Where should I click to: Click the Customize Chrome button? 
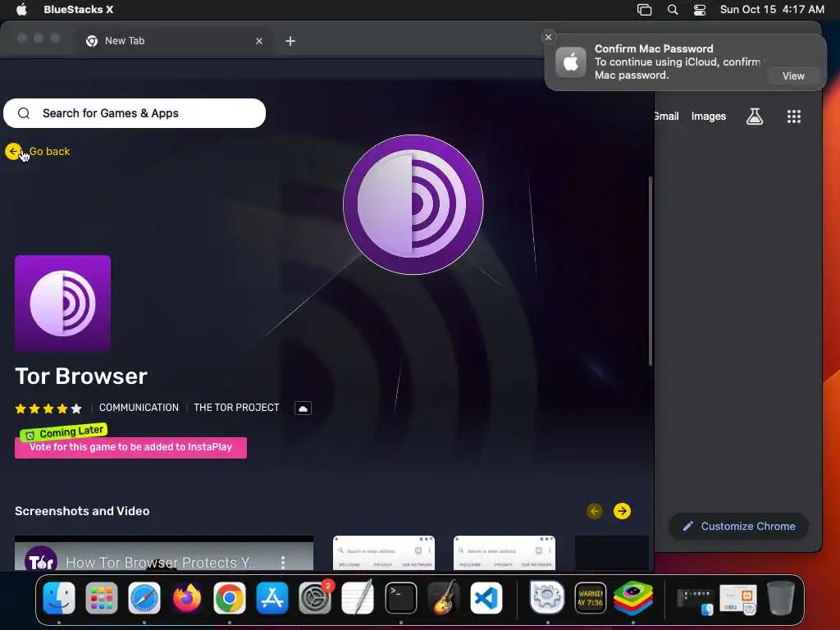(x=739, y=526)
